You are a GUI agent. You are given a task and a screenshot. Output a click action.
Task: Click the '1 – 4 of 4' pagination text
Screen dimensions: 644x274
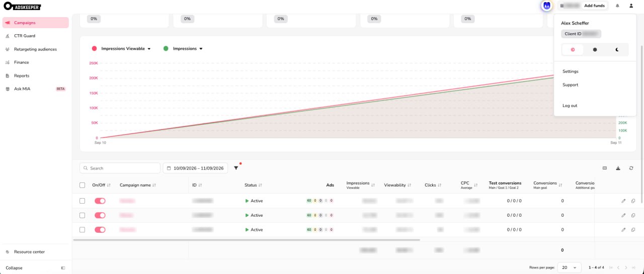click(596, 267)
